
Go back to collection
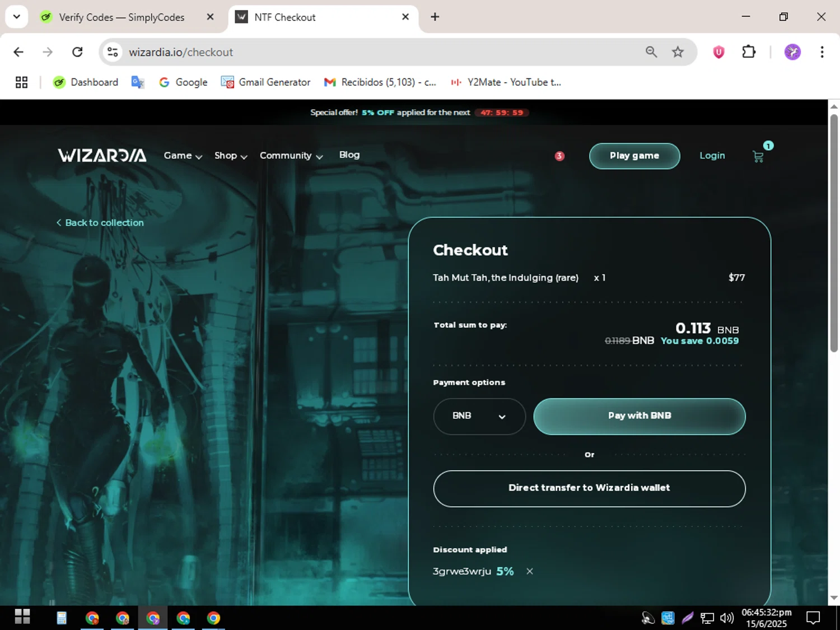(x=100, y=223)
